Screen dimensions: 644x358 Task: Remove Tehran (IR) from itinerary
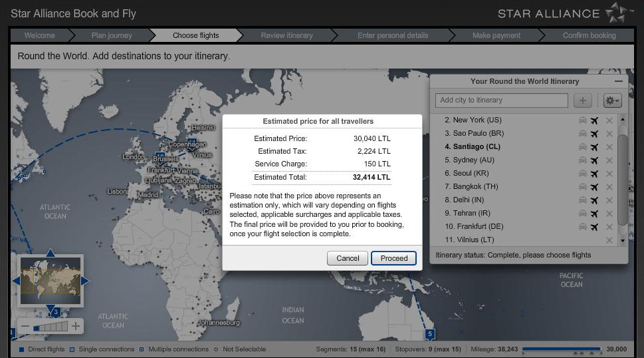click(609, 214)
